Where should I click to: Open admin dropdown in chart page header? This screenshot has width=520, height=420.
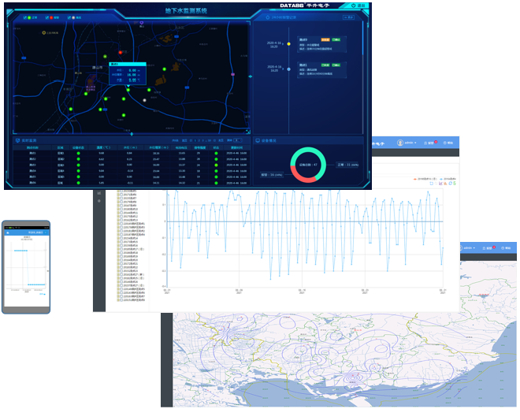click(407, 143)
